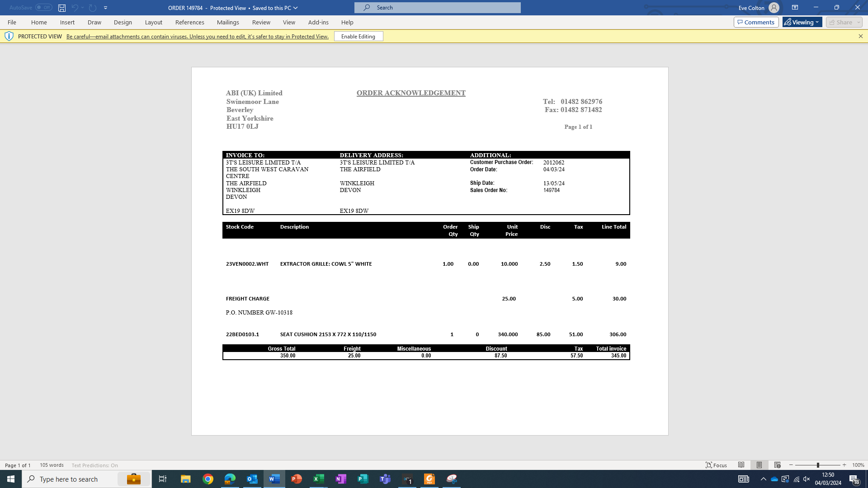The width and height of the screenshot is (868, 488).
Task: Switch to Read Mode view icon
Action: (741, 465)
